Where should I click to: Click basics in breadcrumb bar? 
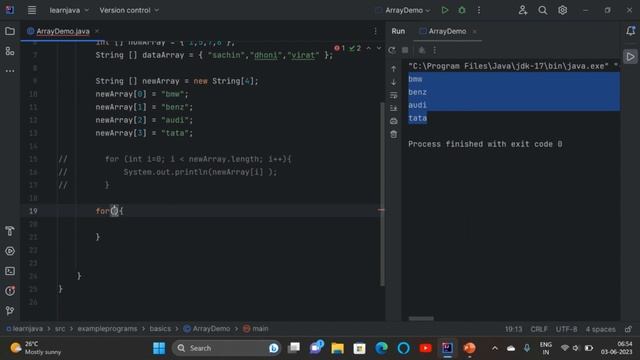pos(160,329)
